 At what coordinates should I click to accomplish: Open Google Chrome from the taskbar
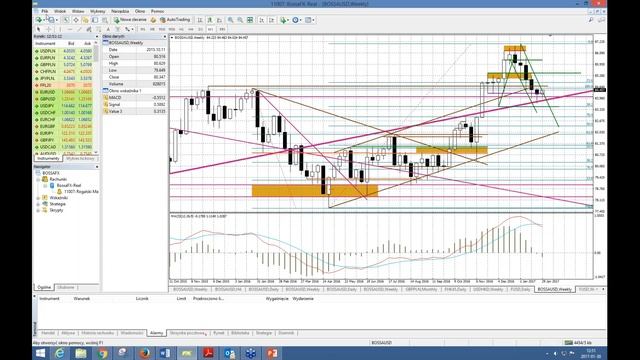coord(102,353)
